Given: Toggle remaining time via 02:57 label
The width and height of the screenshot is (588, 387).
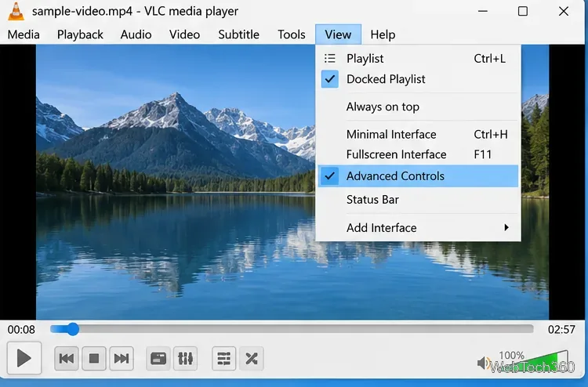Looking at the screenshot, I should tap(561, 330).
